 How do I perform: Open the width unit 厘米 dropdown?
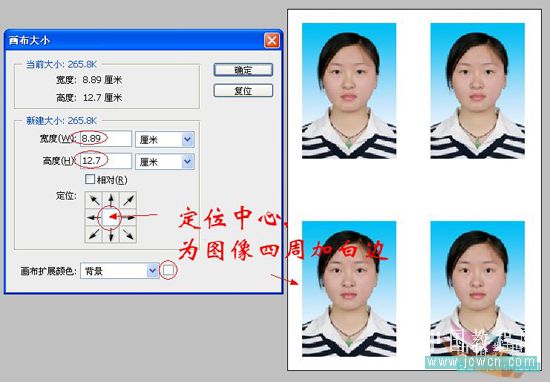pyautogui.click(x=165, y=140)
